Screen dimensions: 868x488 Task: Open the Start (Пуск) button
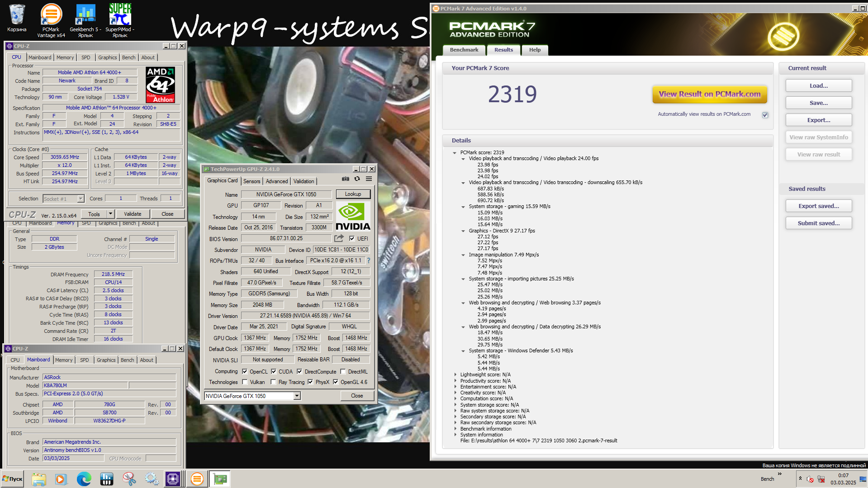coord(12,479)
